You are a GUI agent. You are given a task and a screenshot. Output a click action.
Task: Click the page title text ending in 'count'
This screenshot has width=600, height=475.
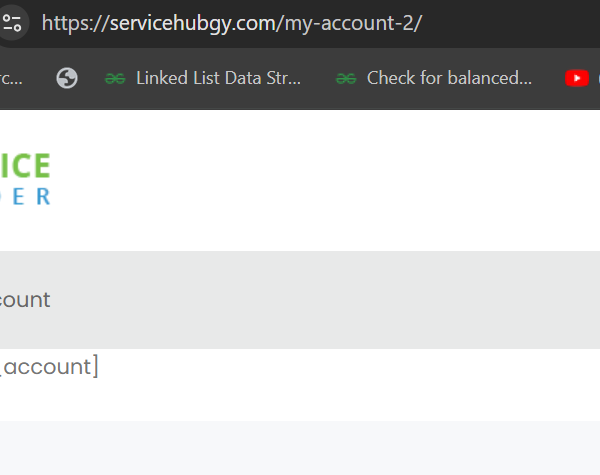[25, 300]
